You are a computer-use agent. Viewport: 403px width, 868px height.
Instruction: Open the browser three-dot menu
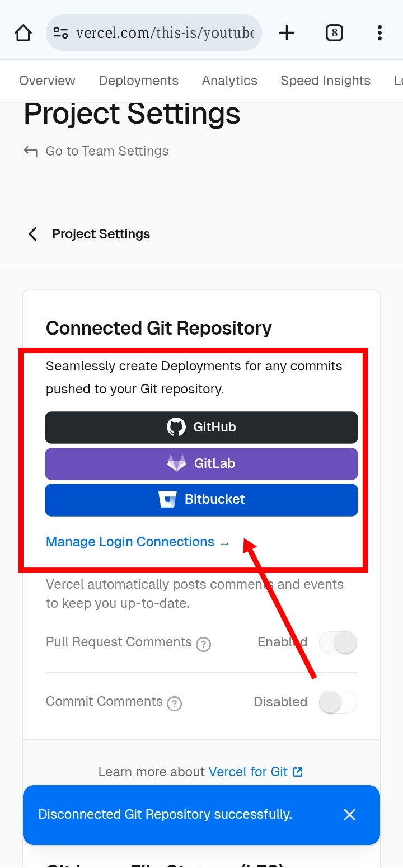[x=379, y=33]
